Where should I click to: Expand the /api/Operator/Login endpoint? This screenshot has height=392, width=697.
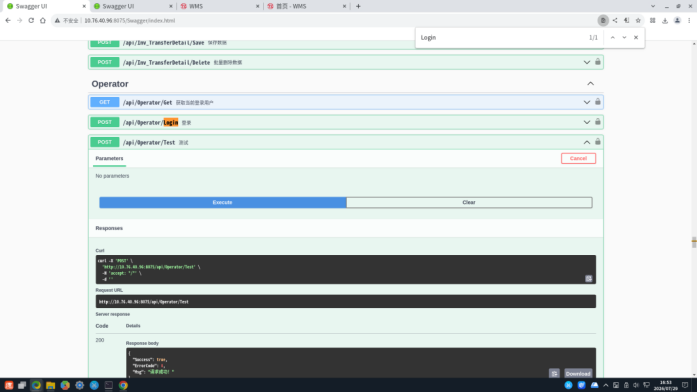click(x=587, y=122)
